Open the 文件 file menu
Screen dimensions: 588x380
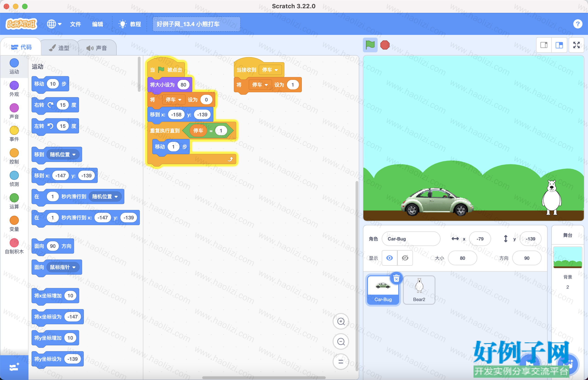tap(75, 24)
